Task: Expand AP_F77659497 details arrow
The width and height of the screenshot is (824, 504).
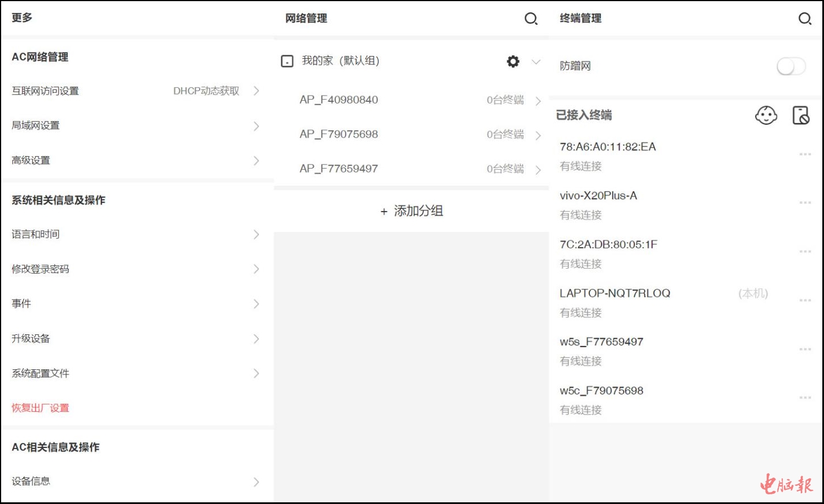Action: tap(538, 169)
